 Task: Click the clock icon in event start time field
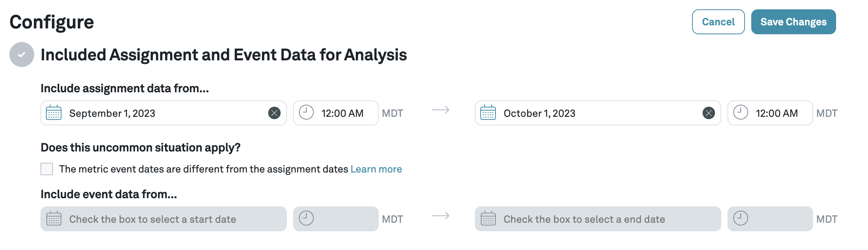point(307,219)
